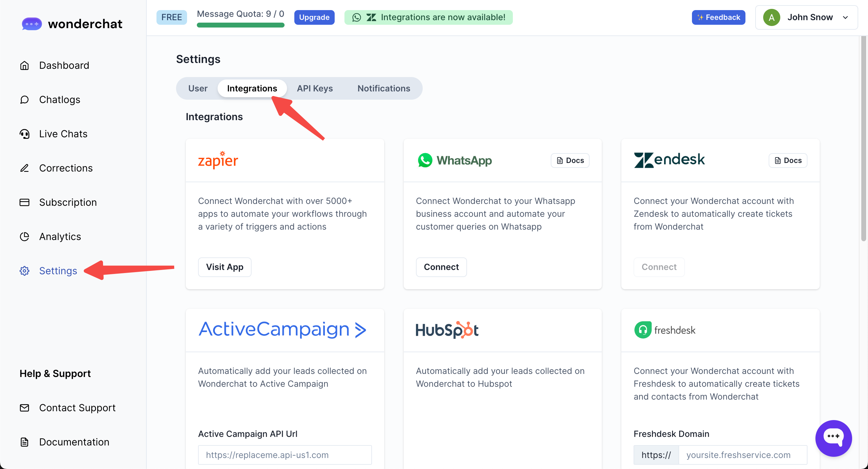Focus the Active Campaign API Url field
Image resolution: width=868 pixels, height=469 pixels.
(285, 455)
